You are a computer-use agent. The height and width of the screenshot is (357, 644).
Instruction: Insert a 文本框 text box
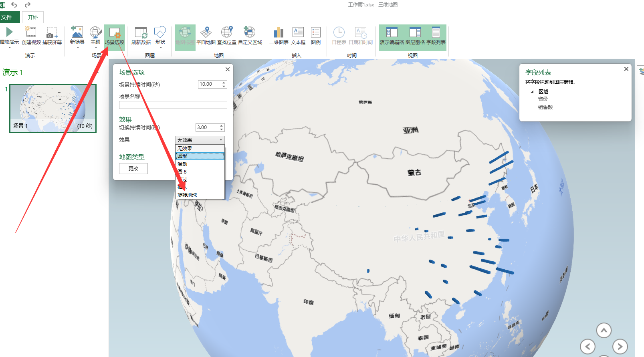pos(298,32)
